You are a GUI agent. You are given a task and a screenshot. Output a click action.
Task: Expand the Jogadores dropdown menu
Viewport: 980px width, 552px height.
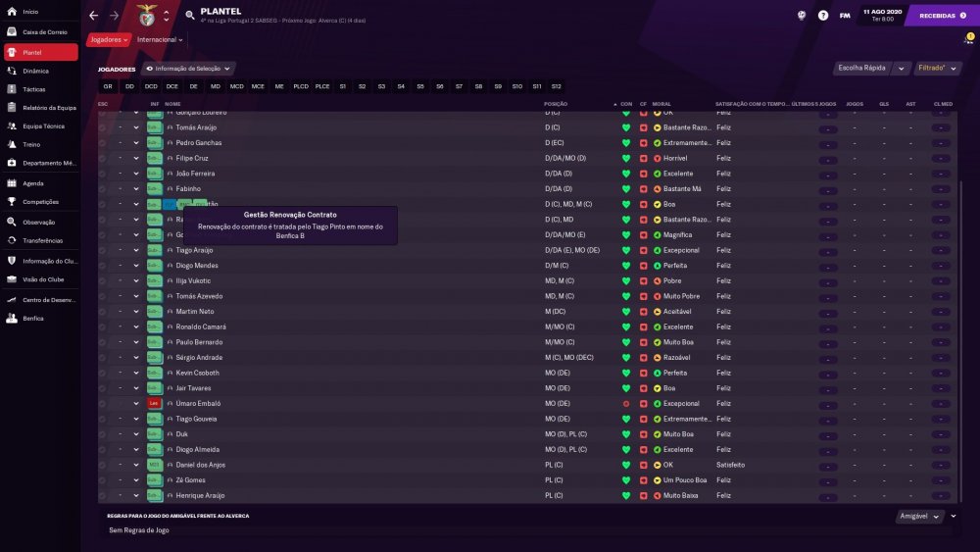tap(109, 39)
